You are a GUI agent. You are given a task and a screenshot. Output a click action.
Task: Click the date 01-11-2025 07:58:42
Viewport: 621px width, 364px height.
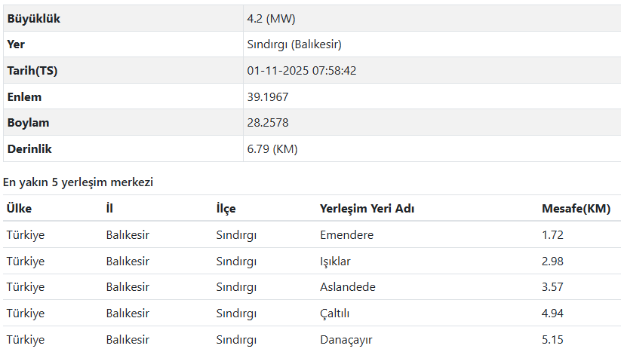point(301,71)
